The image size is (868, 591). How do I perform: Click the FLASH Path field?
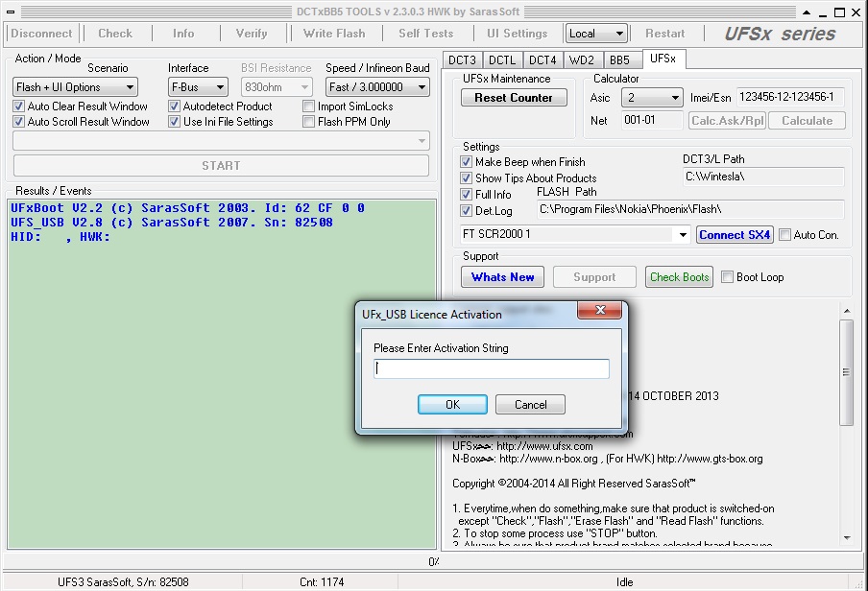pyautogui.click(x=691, y=209)
